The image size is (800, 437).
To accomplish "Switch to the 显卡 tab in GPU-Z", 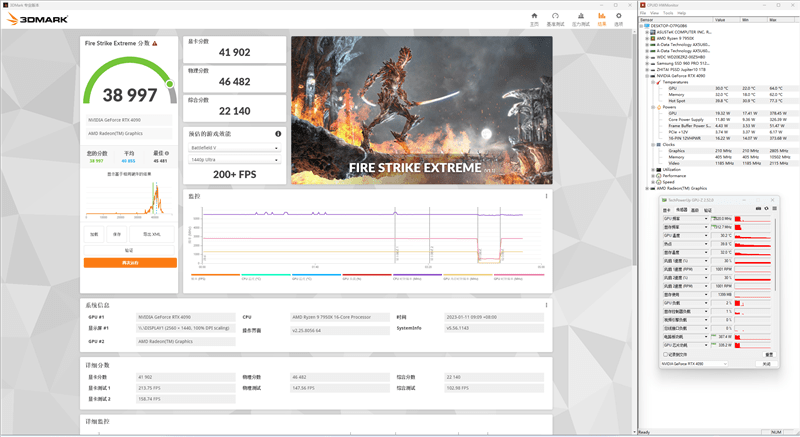I will point(666,210).
